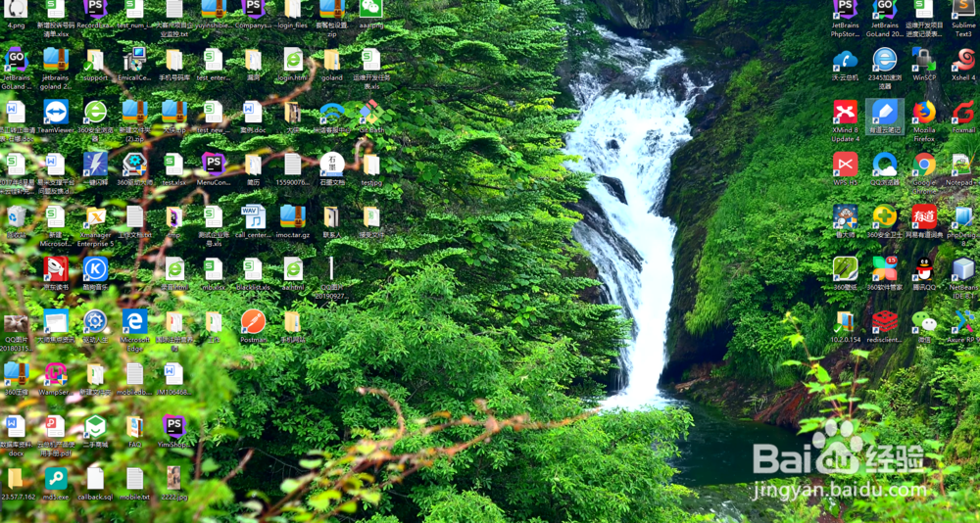Launch 360安全卫士 shortcut
Image resolution: width=980 pixels, height=523 pixels.
click(x=884, y=216)
